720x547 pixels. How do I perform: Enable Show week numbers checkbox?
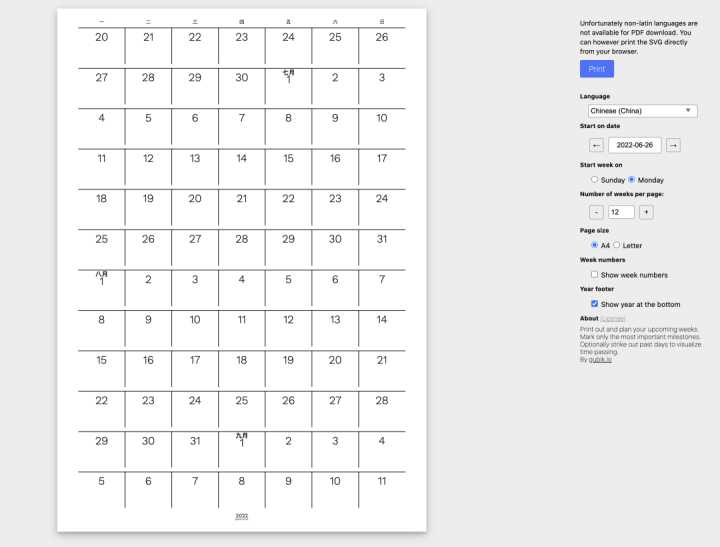[594, 274]
